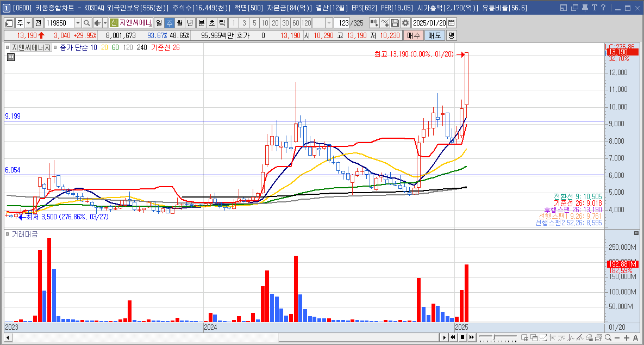The height and width of the screenshot is (345, 644).
Task: Click the scrollbar left arrow at bottom
Action: [7, 337]
